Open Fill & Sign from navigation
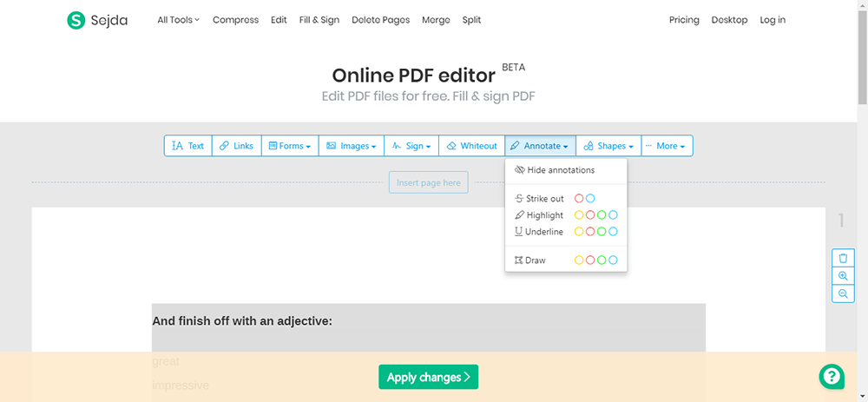The height and width of the screenshot is (402, 868). 319,20
